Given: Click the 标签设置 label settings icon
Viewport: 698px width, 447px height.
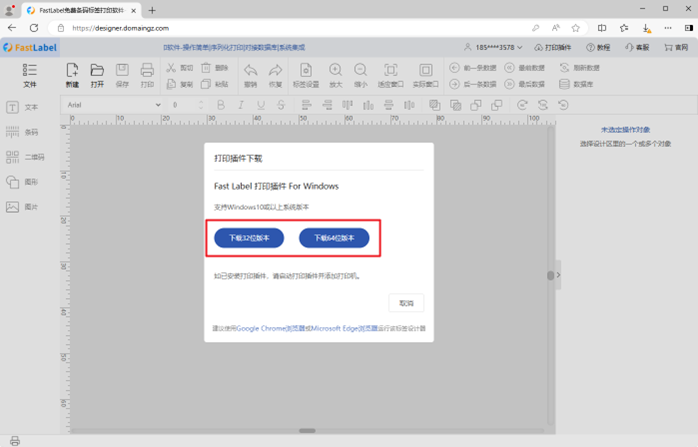Looking at the screenshot, I should (306, 75).
